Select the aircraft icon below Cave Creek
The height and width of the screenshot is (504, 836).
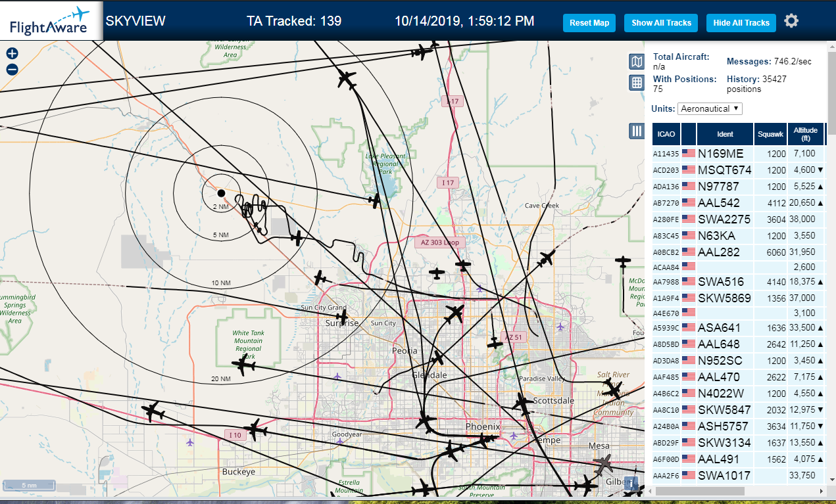click(546, 258)
